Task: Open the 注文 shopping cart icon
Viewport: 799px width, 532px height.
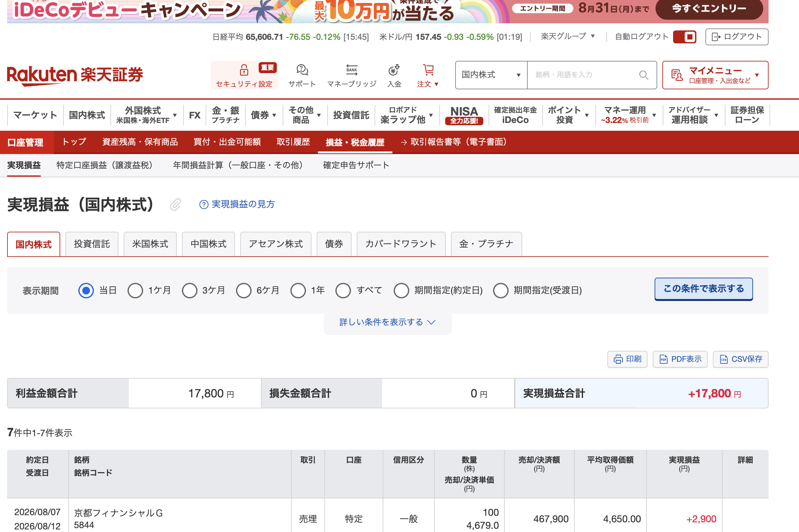Action: (x=428, y=70)
